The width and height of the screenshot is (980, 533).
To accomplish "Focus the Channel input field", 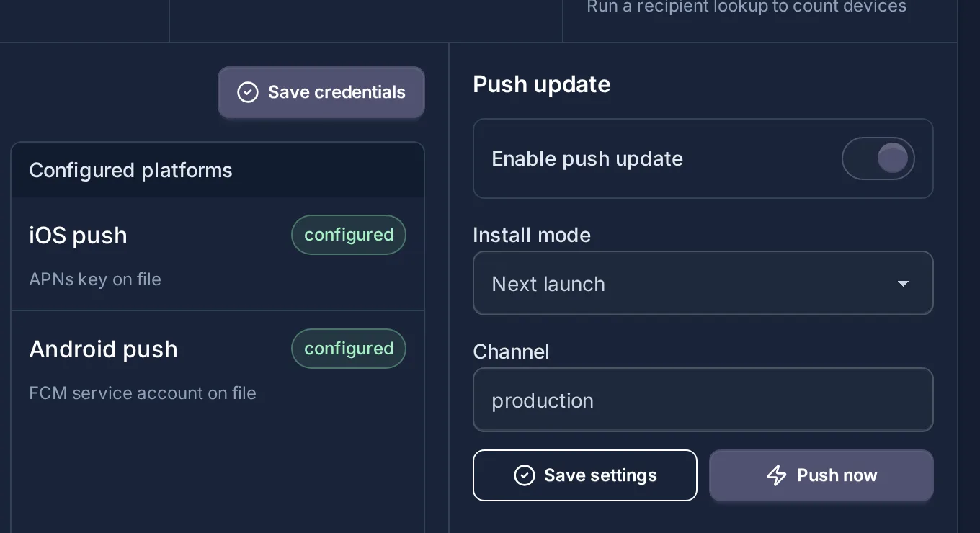I will point(703,400).
